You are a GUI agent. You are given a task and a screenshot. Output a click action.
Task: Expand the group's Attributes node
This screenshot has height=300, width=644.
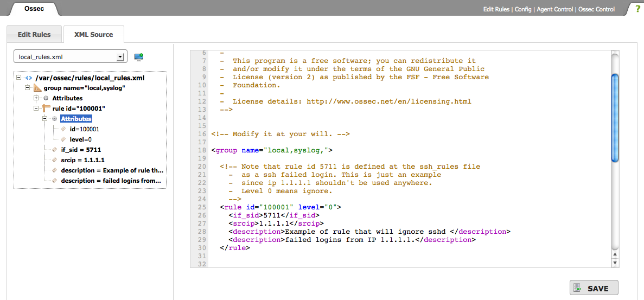[x=36, y=98]
